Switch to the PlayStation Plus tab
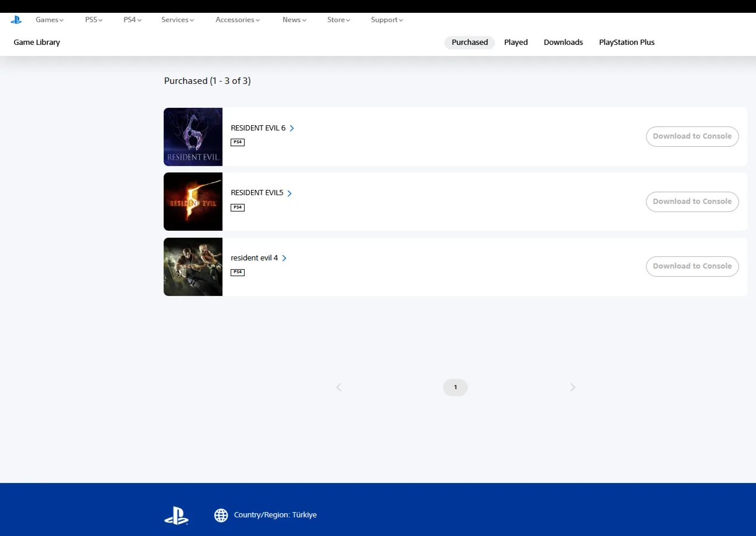The height and width of the screenshot is (536, 756). pos(627,43)
